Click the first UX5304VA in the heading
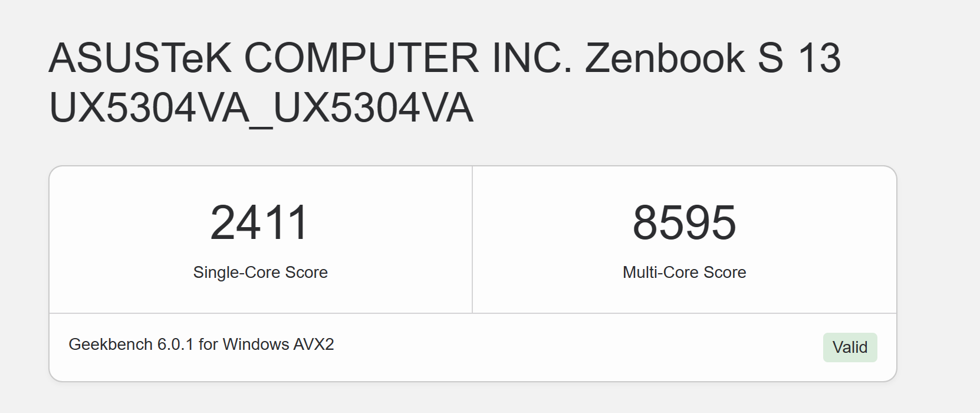Viewport: 980px width, 413px height. click(150, 107)
